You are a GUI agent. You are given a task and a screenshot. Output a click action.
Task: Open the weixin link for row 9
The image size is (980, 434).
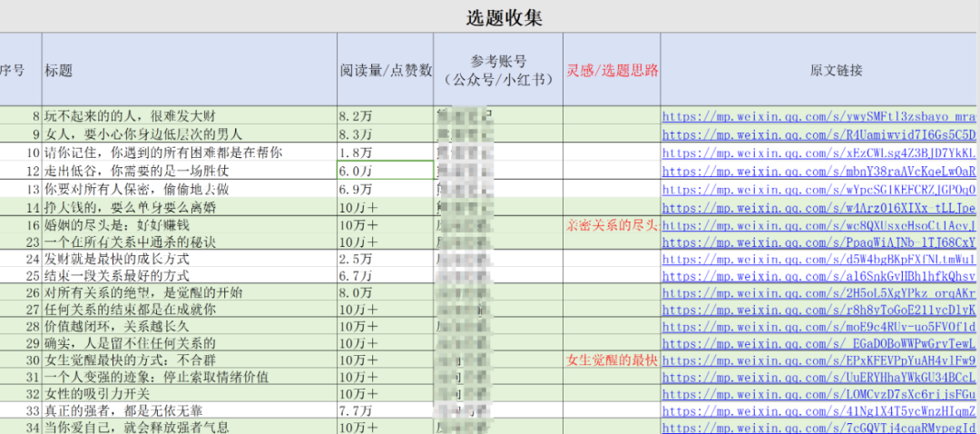(818, 134)
